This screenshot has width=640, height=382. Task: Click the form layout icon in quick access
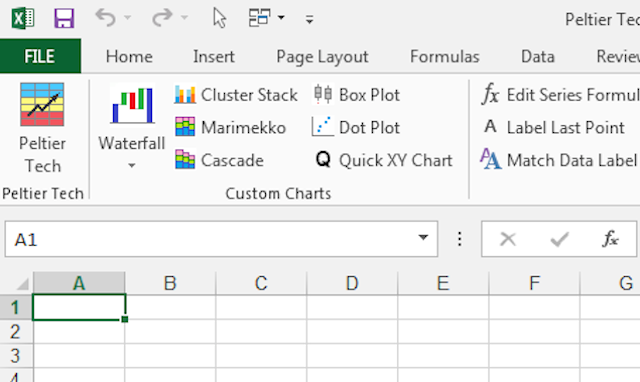pyautogui.click(x=260, y=18)
